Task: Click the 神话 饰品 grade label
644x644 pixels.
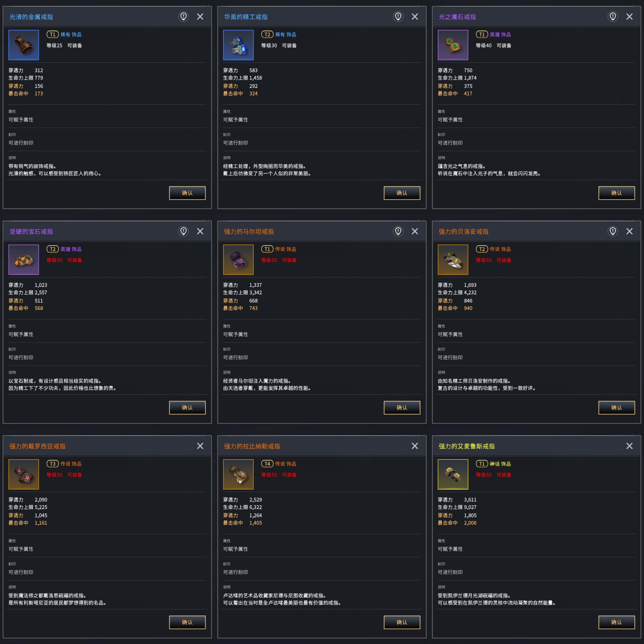Action: pos(500,464)
